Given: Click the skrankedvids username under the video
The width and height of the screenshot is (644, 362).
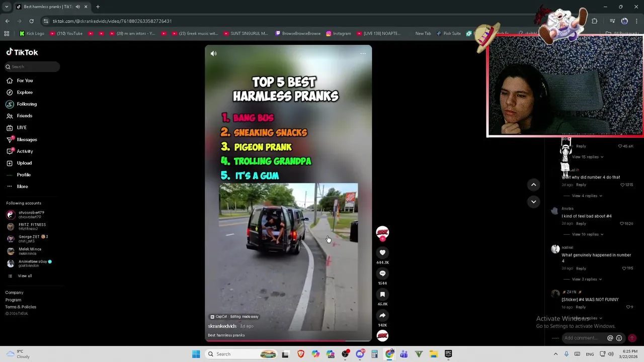Looking at the screenshot, I should click(x=222, y=326).
